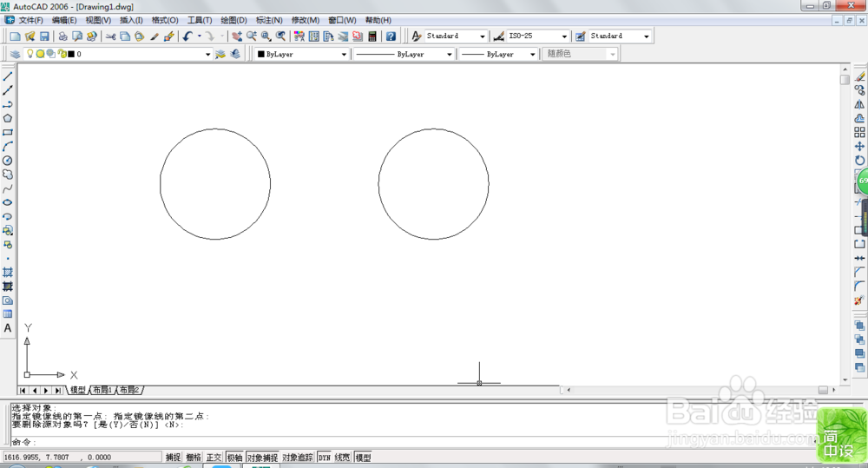Image resolution: width=868 pixels, height=468 pixels.
Task: Open the 修改(M) menu
Action: pos(306,20)
